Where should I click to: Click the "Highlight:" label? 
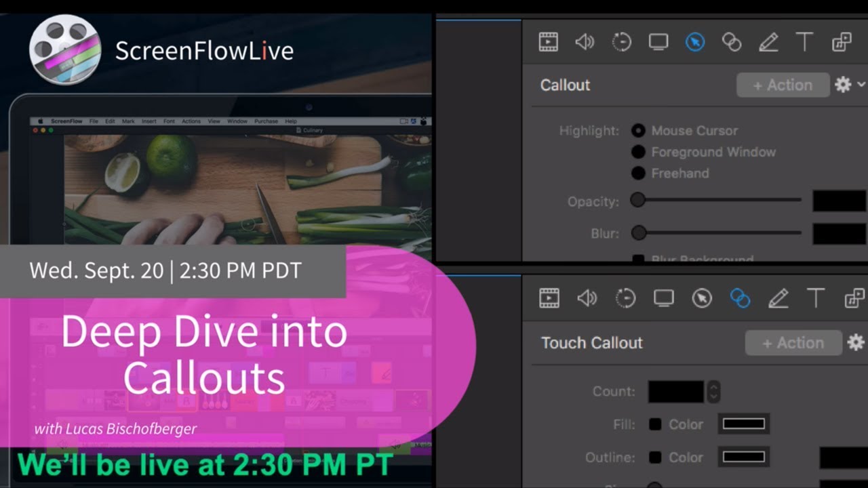tap(589, 131)
